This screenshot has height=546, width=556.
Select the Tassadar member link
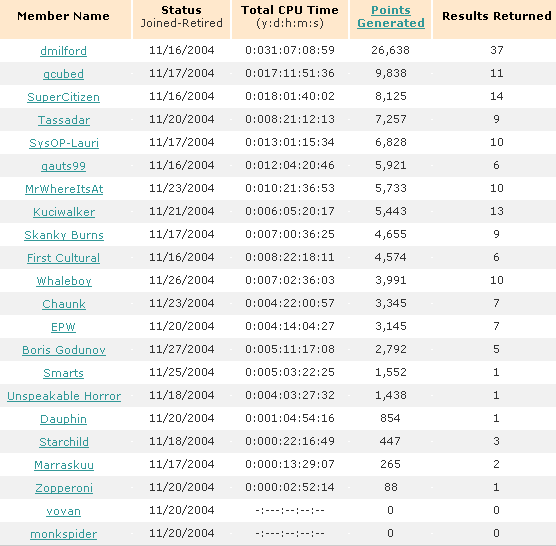(64, 120)
